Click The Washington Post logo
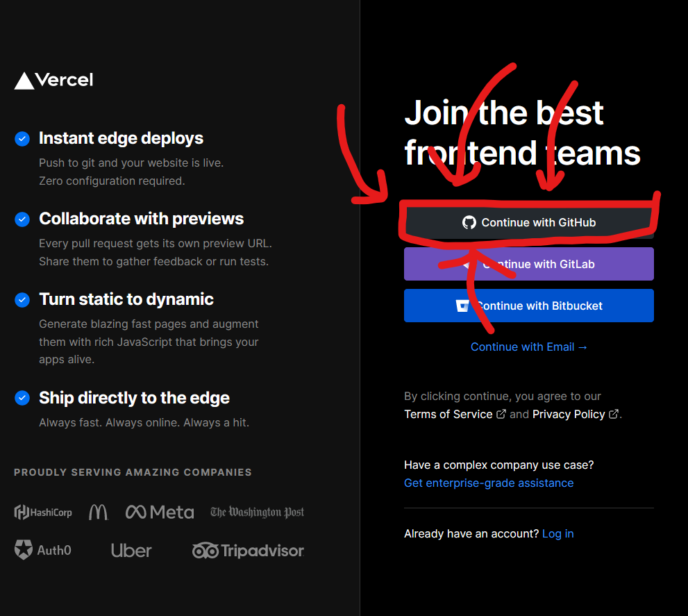This screenshot has height=616, width=688. (x=257, y=512)
